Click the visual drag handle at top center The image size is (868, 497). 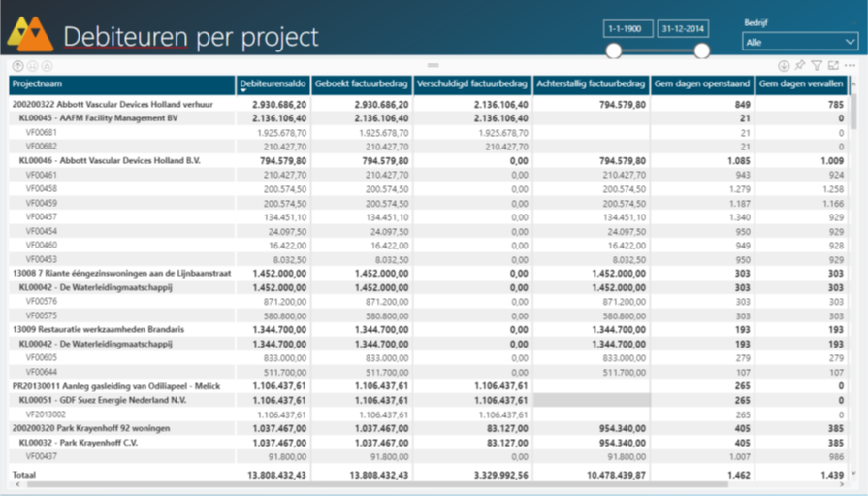pos(433,65)
